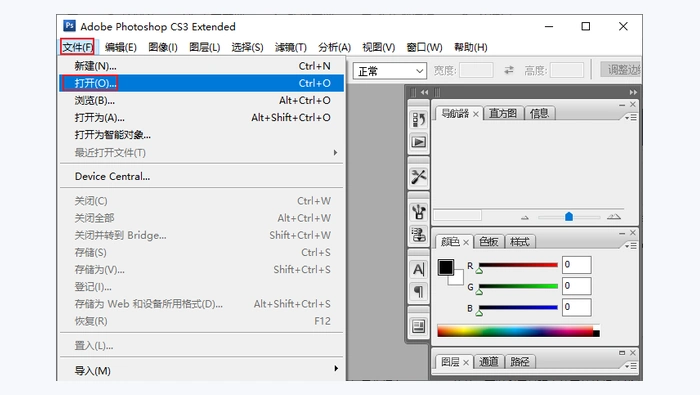Open the 图像(I) menu
The image size is (700, 395).
pos(162,47)
